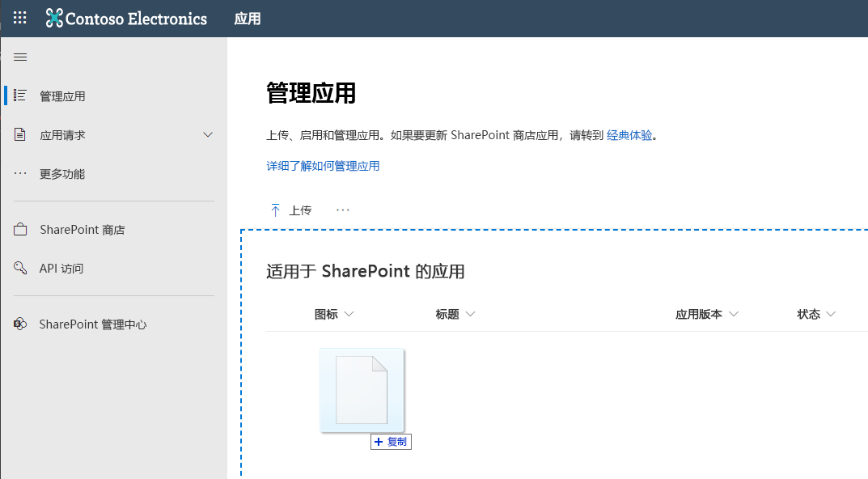This screenshot has height=479, width=868.
Task: Select the 管理应用 sidebar icon
Action: 19,95
